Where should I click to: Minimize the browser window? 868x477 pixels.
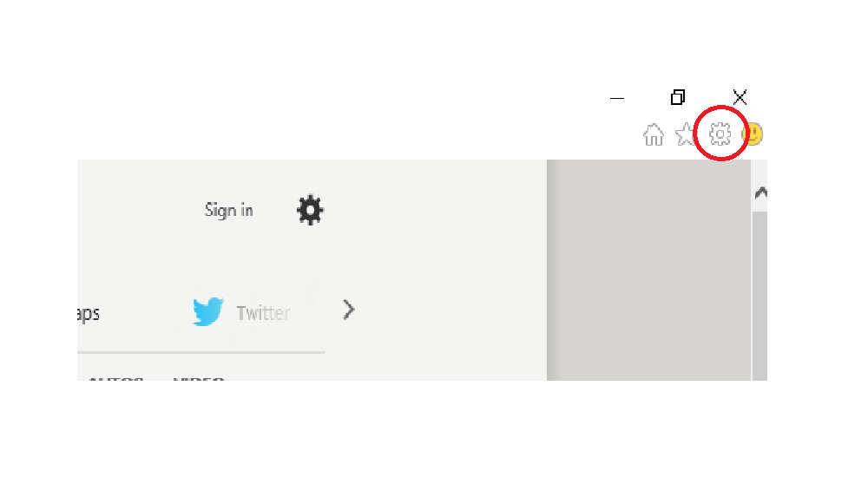616,99
